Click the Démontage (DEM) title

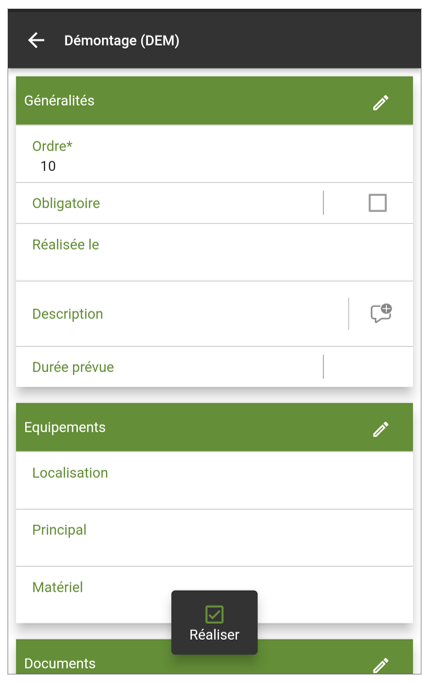point(122,41)
